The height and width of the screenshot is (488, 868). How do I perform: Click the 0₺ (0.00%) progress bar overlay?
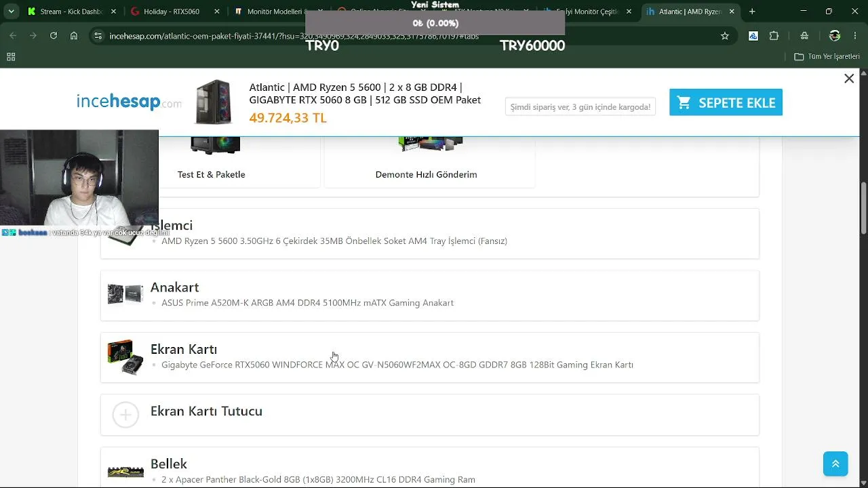[435, 23]
